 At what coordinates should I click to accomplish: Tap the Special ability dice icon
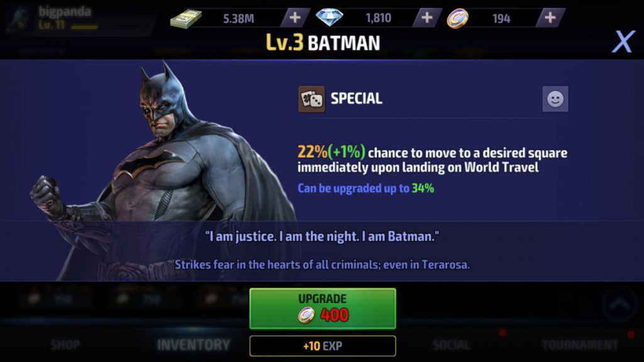pyautogui.click(x=311, y=99)
